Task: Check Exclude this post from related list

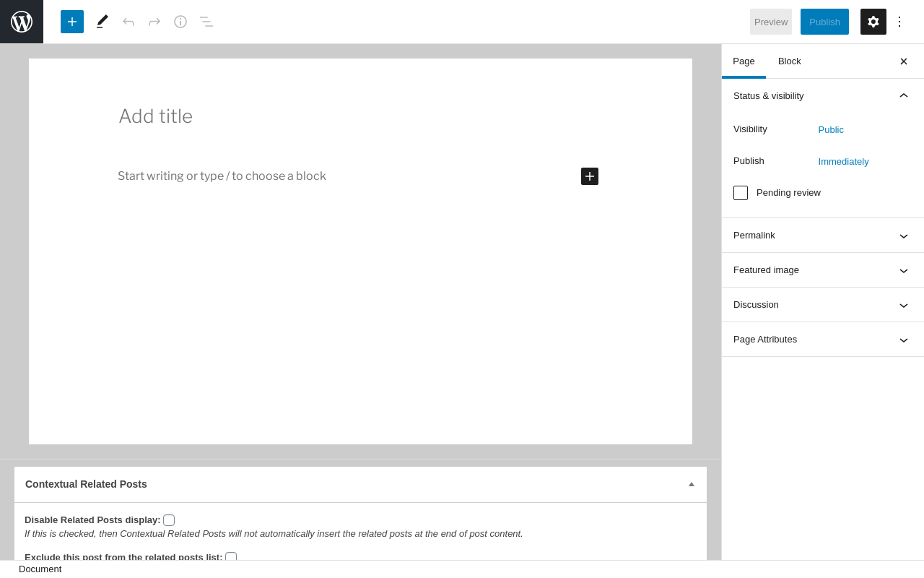Action: point(231,556)
